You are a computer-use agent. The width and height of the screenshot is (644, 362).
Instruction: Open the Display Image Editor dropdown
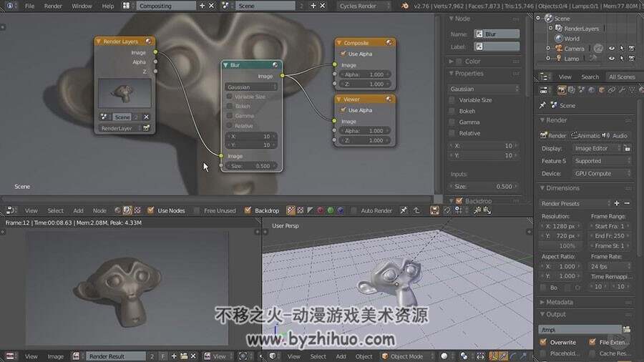[597, 148]
